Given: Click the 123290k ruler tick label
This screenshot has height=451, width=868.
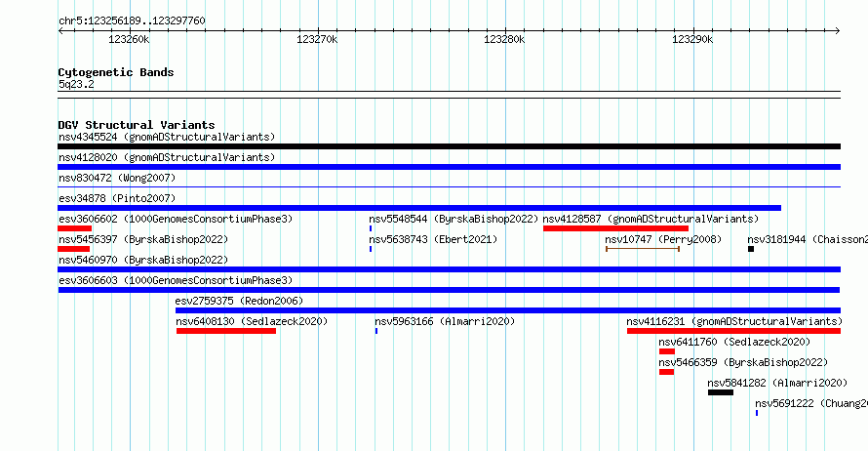Looking at the screenshot, I should click(692, 39).
